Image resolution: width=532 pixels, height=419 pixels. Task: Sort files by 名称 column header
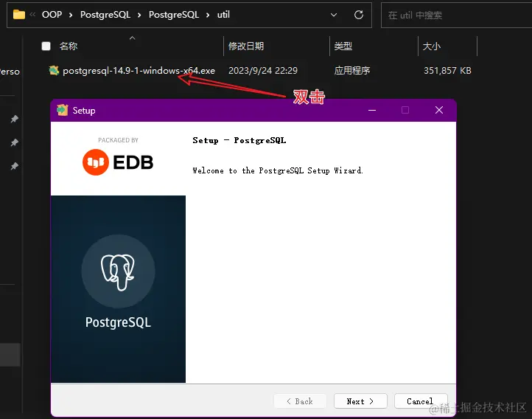[69, 46]
